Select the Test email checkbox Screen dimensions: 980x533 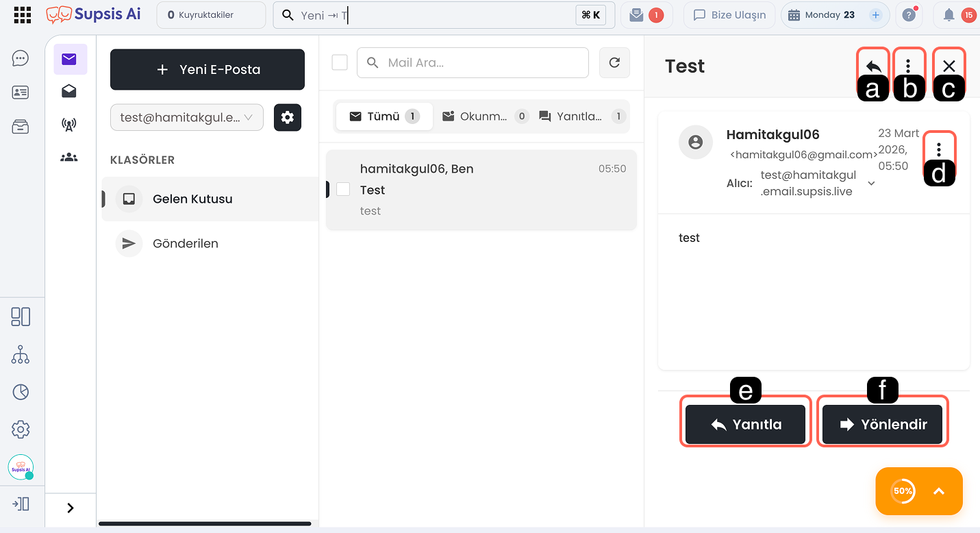[343, 189]
